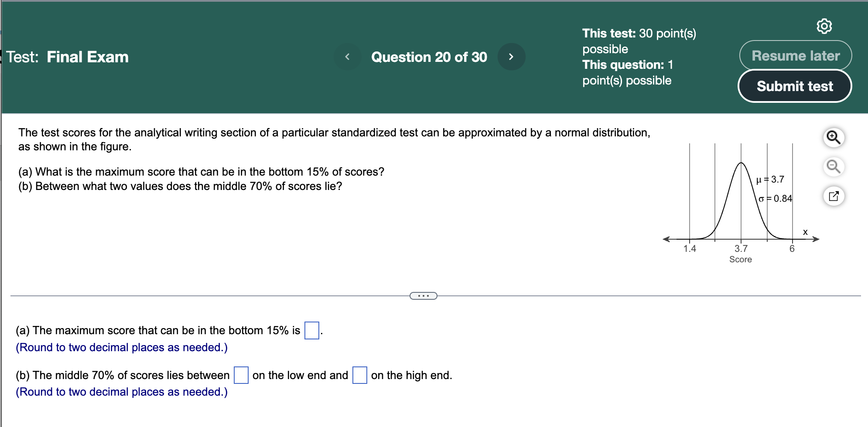The width and height of the screenshot is (868, 427).
Task: Click the Resume later button
Action: point(795,55)
